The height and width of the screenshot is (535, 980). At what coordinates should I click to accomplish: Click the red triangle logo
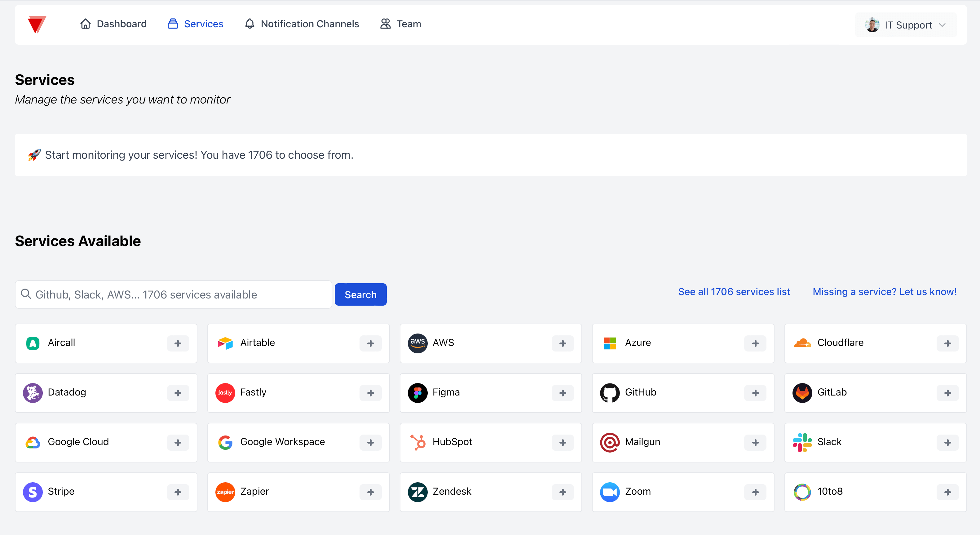(x=37, y=24)
